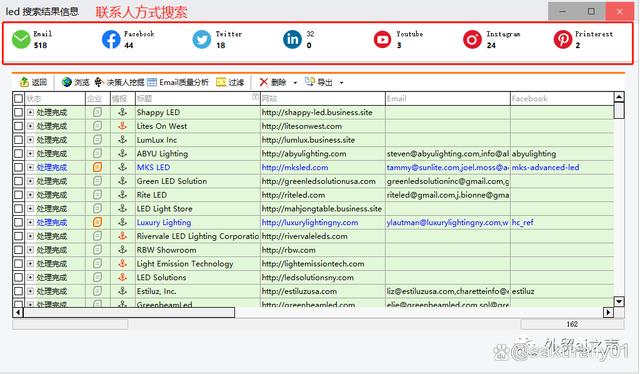Check the Green LED Solution row checkbox

click(x=18, y=181)
